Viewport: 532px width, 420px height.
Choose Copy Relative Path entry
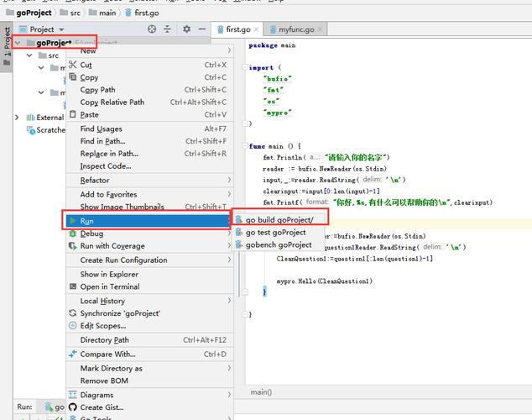point(149,102)
